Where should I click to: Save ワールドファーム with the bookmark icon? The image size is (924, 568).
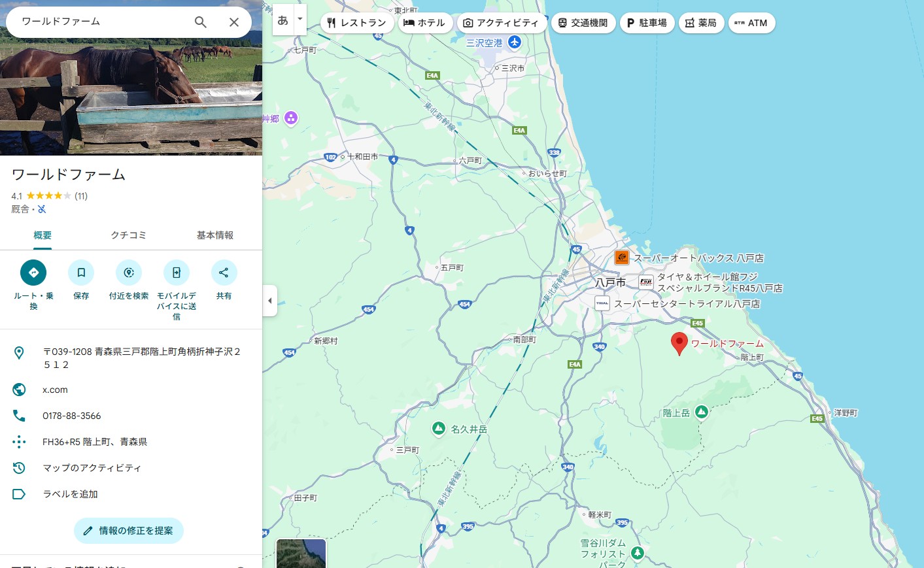tap(81, 273)
